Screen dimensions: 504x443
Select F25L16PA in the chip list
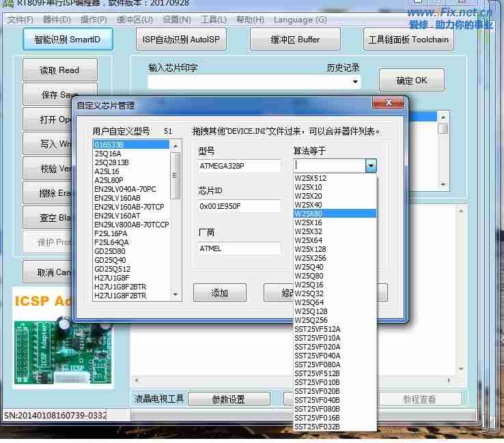pyautogui.click(x=131, y=233)
